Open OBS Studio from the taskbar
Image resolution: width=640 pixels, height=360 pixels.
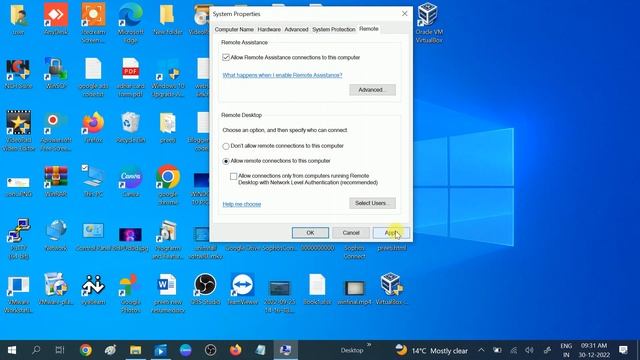(211, 350)
